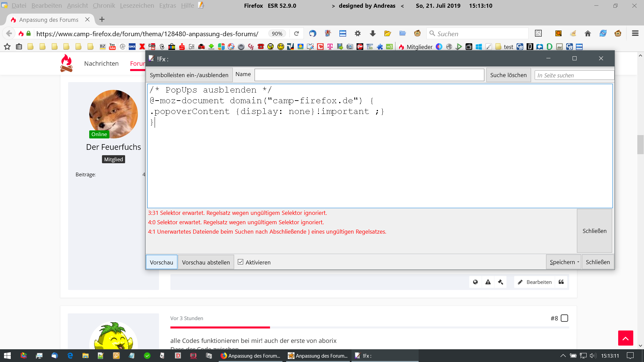
Task: Click the globe icon on post
Action: [x=475, y=282]
